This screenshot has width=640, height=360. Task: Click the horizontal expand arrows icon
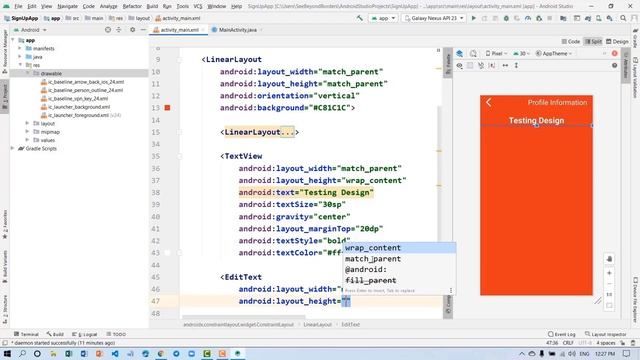coord(505,65)
